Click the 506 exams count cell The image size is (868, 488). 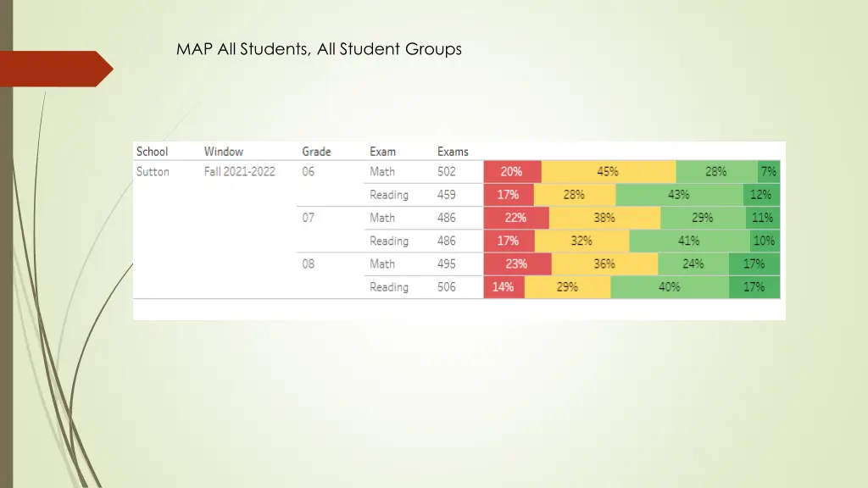(x=447, y=287)
